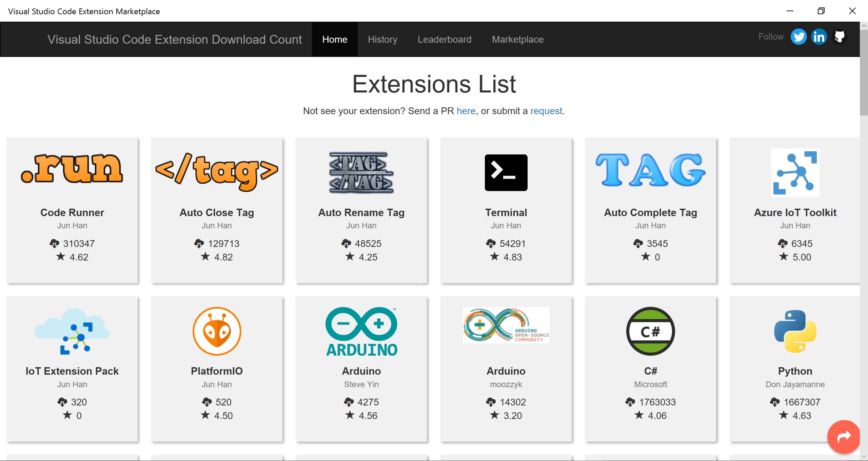Viewport: 868px width, 461px height.
Task: Go to the Marketplace tab
Action: tap(517, 39)
